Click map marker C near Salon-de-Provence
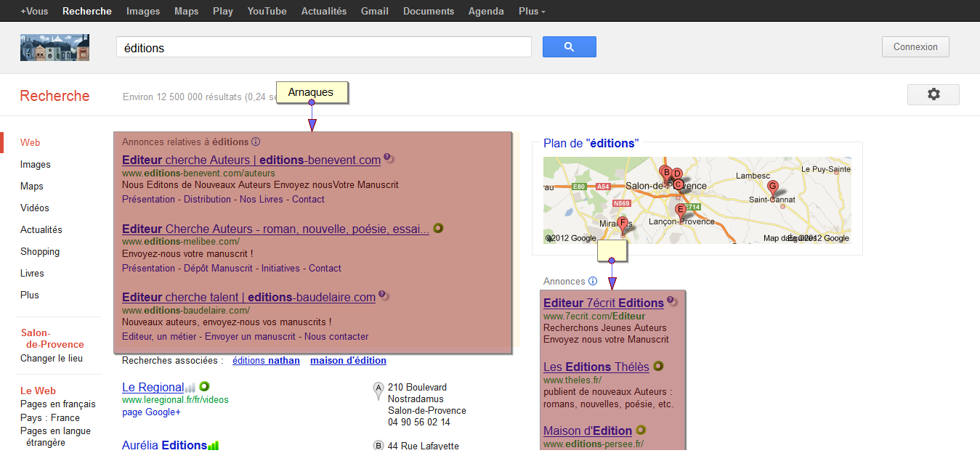This screenshot has height=453, width=980. coord(679,184)
